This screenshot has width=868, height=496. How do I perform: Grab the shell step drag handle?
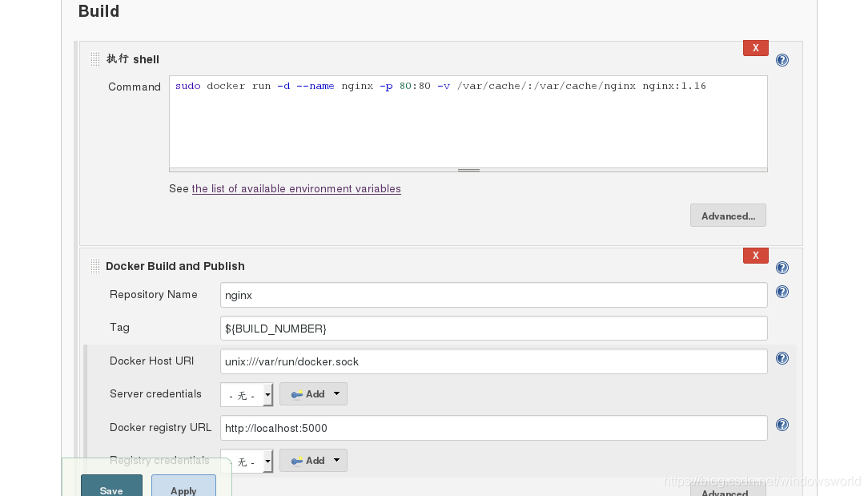click(x=94, y=59)
